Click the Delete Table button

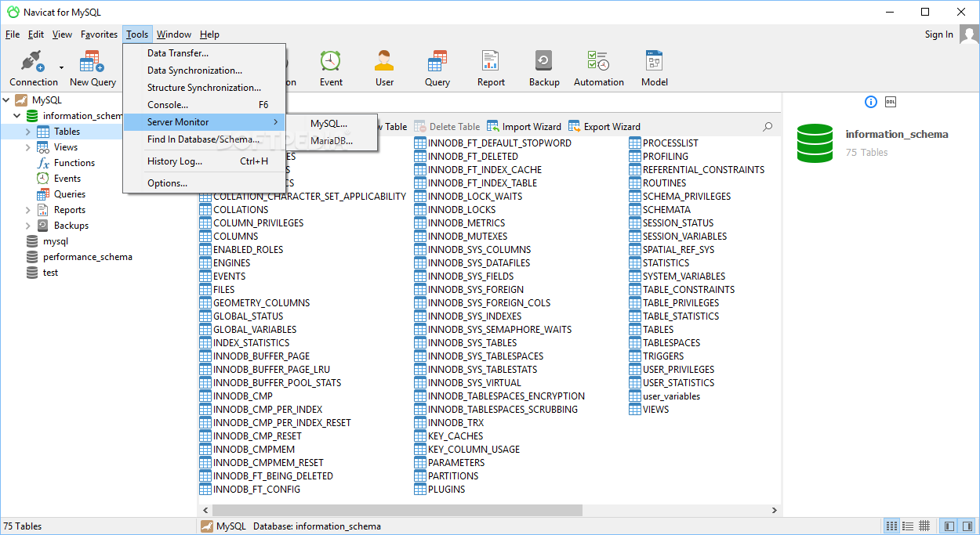pyautogui.click(x=447, y=126)
